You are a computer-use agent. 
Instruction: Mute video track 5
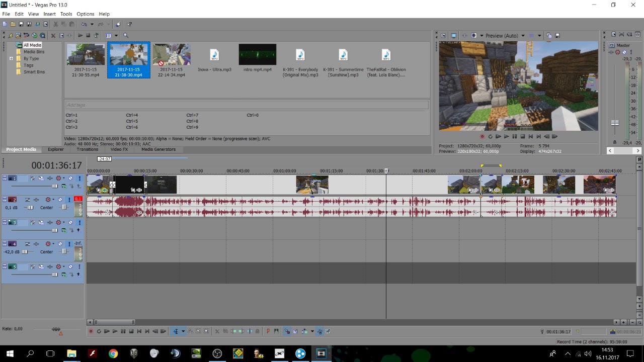pyautogui.click(x=70, y=267)
